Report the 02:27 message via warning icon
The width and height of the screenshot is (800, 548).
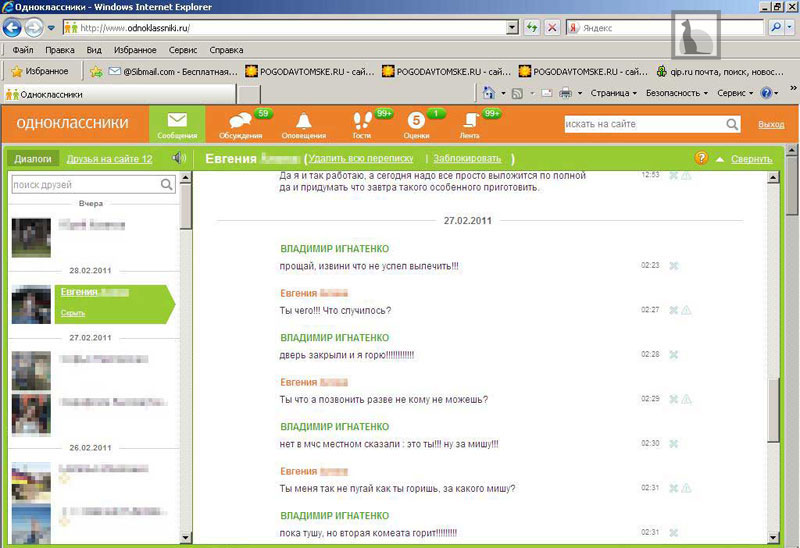coord(686,310)
